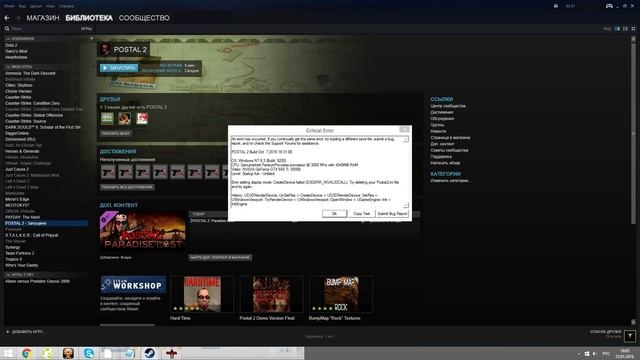640x360 pixels.
Task: Open the Hard Time workshop item
Action: click(202, 294)
